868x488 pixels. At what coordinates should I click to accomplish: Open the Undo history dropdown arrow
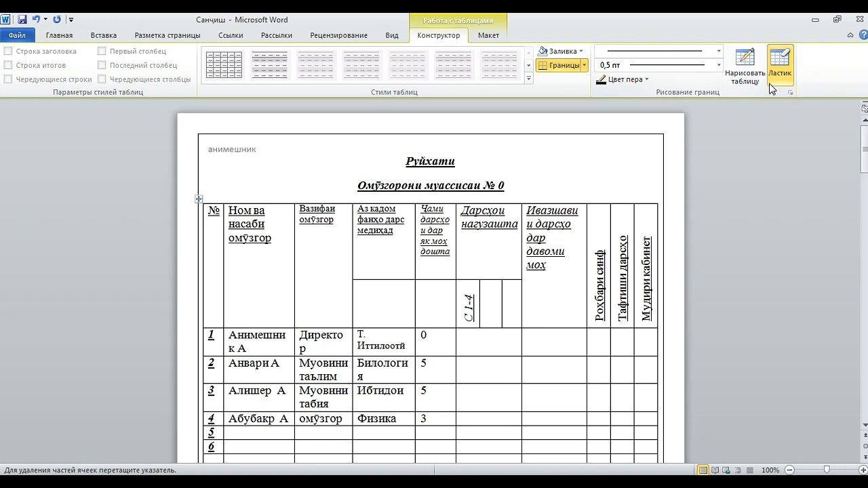coord(45,20)
